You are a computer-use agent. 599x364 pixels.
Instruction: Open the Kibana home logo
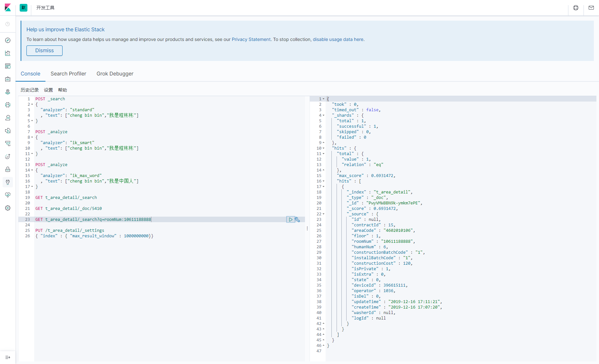8,8
